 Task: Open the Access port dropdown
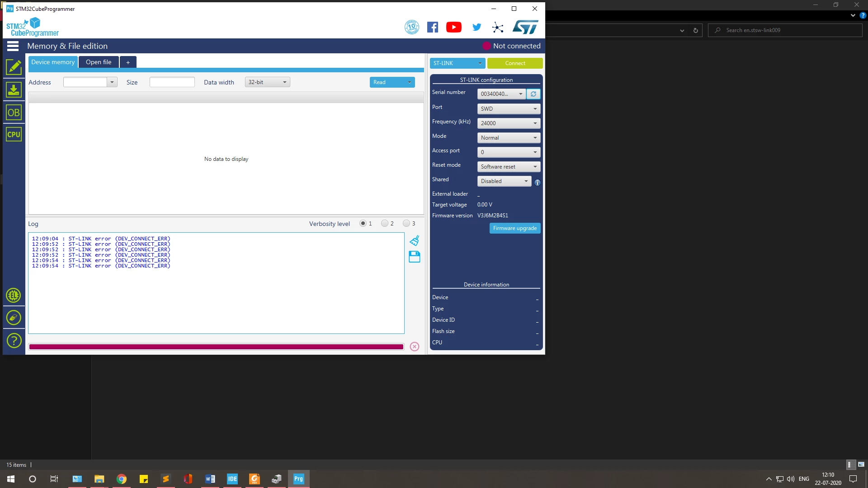click(x=509, y=152)
